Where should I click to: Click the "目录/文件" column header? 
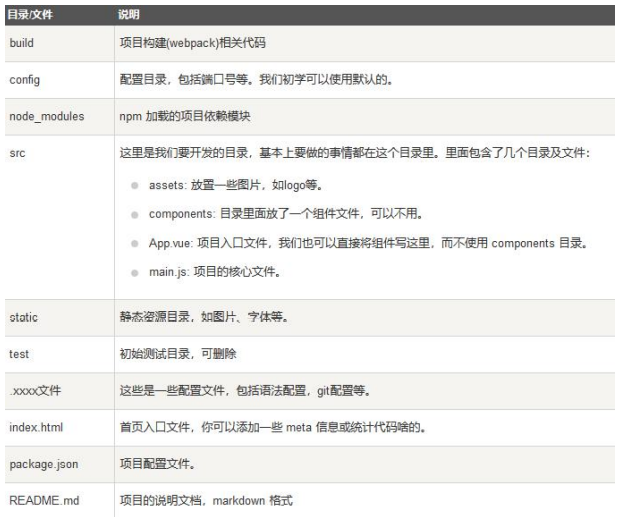click(x=30, y=15)
